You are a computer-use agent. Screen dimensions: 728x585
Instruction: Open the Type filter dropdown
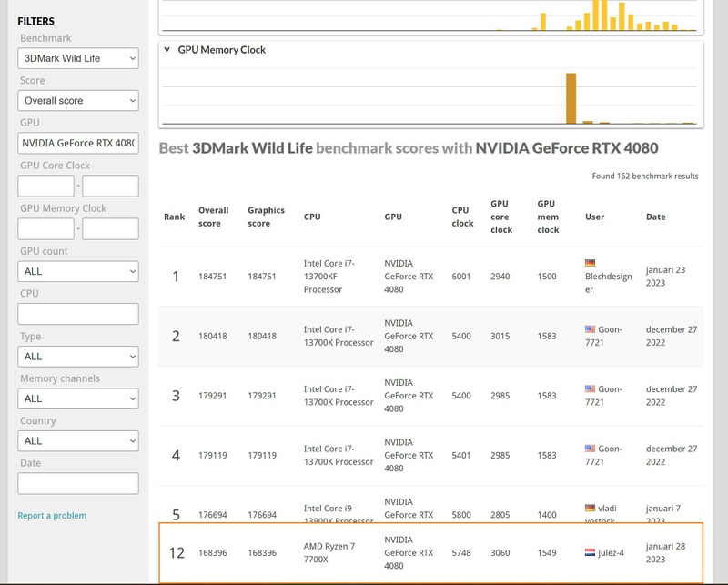[x=78, y=356]
